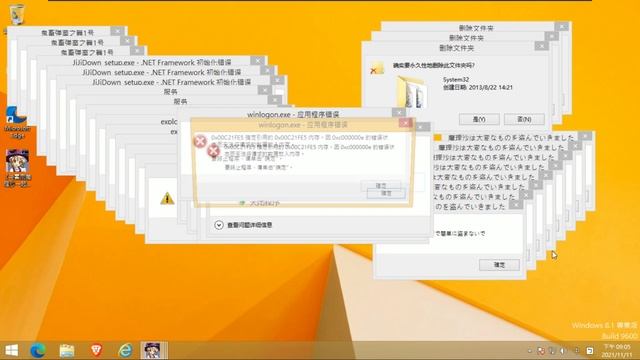Click the white tray icon beside the clock
The height and width of the screenshot is (360, 640).
[x=589, y=351]
